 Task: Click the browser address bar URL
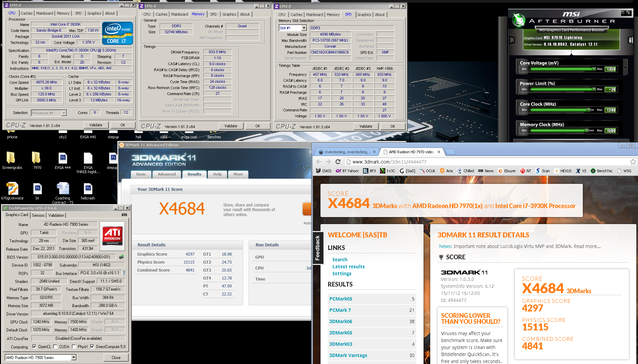point(389,162)
